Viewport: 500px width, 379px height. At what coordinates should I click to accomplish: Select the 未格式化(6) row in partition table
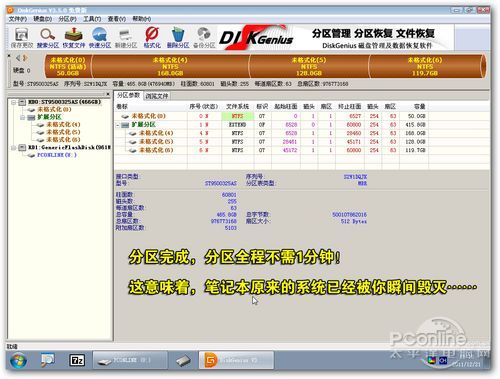click(271, 150)
